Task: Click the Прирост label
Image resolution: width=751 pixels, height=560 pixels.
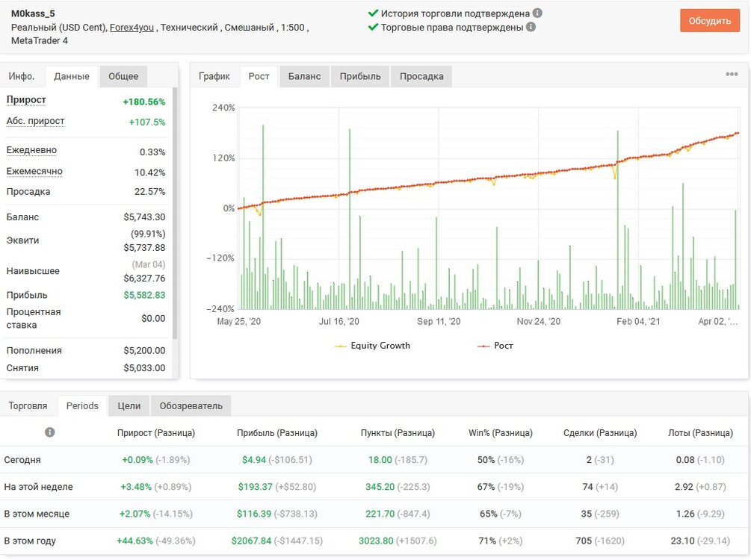Action: 26,99
